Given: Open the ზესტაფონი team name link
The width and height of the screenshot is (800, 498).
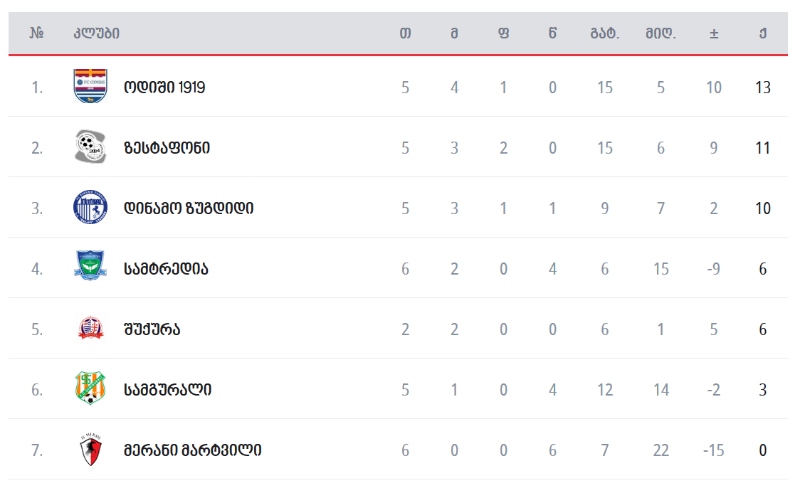Looking at the screenshot, I should pos(167,148).
